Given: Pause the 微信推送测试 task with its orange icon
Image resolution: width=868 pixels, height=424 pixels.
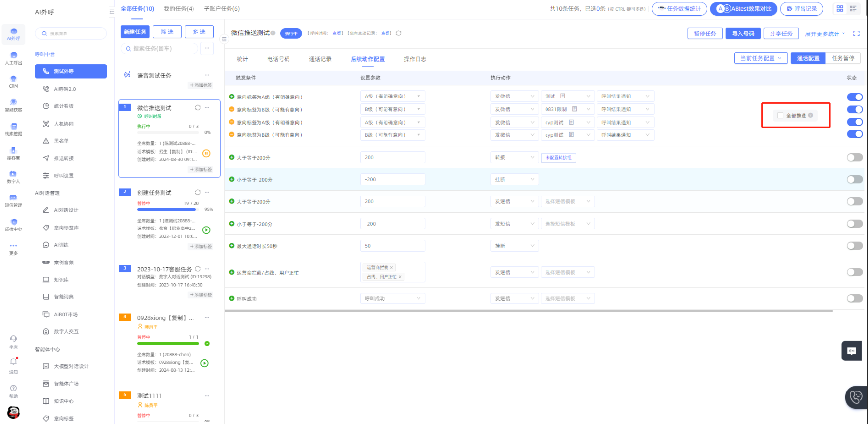Looking at the screenshot, I should (x=206, y=153).
